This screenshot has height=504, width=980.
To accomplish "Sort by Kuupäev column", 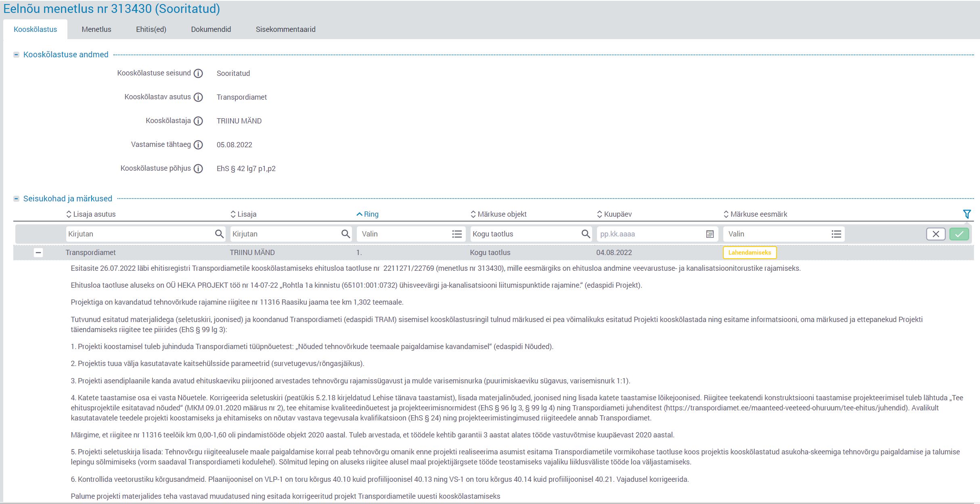I will coord(614,214).
